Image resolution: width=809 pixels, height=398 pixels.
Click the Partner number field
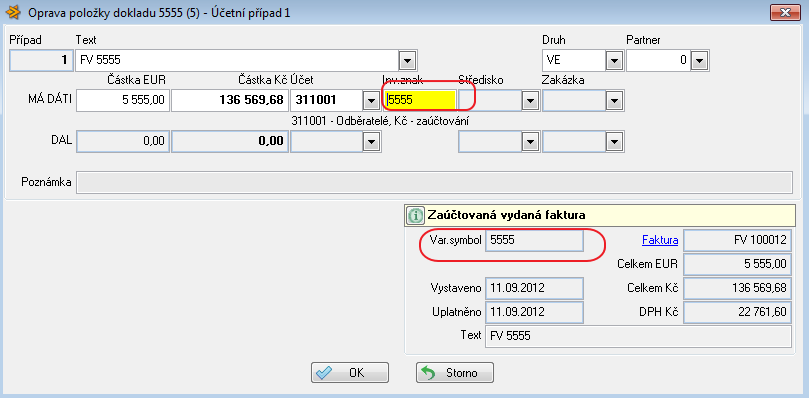[x=658, y=61]
